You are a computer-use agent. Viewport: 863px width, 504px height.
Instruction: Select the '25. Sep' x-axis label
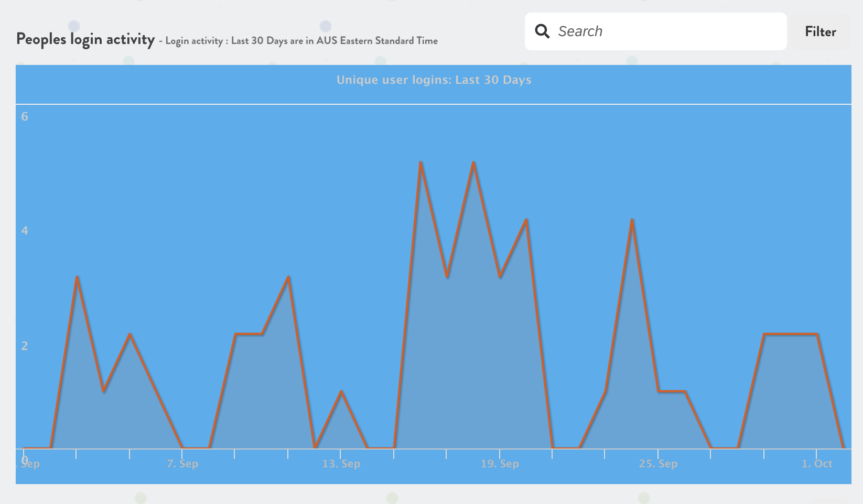(x=658, y=464)
